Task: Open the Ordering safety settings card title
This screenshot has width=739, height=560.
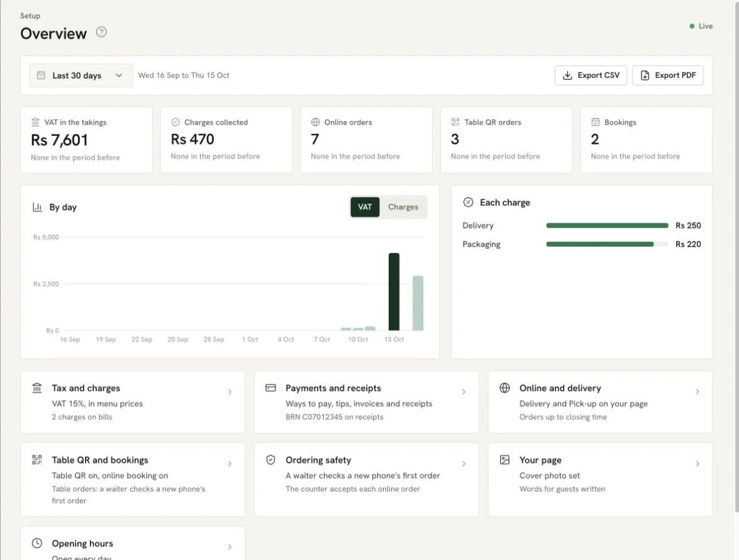Action: point(318,460)
